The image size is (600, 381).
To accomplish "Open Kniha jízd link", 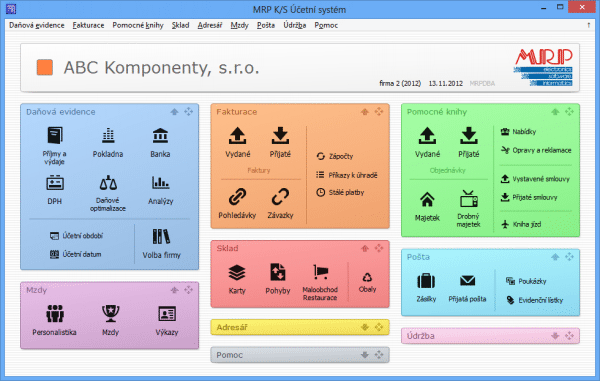I will click(521, 224).
